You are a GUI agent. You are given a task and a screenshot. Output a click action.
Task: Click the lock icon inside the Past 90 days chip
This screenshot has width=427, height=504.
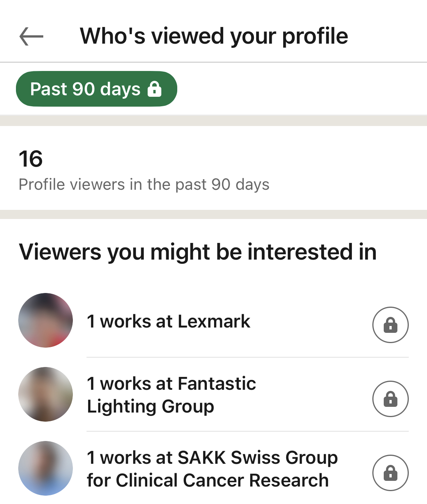tap(154, 89)
